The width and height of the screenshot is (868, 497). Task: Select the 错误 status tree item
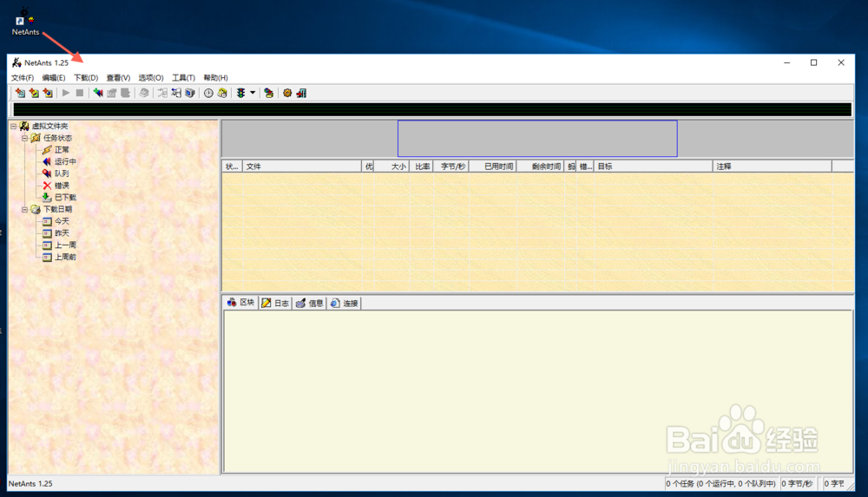click(x=62, y=186)
